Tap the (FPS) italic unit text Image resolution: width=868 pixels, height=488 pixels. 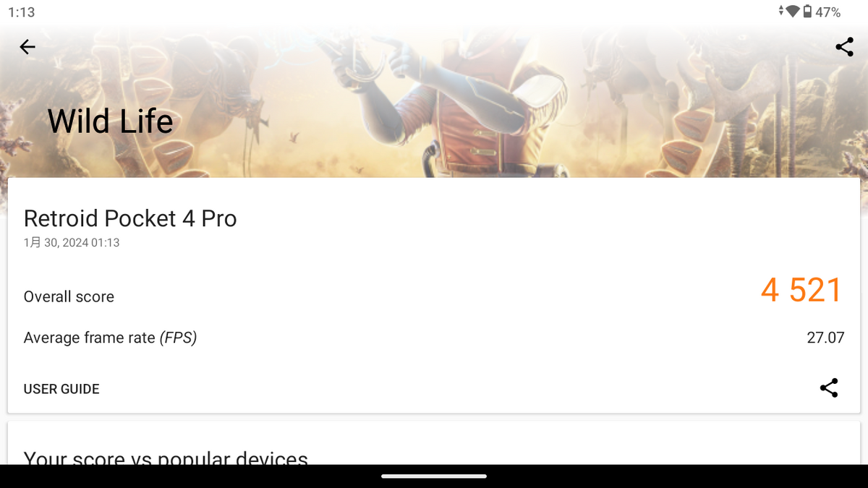tap(178, 338)
